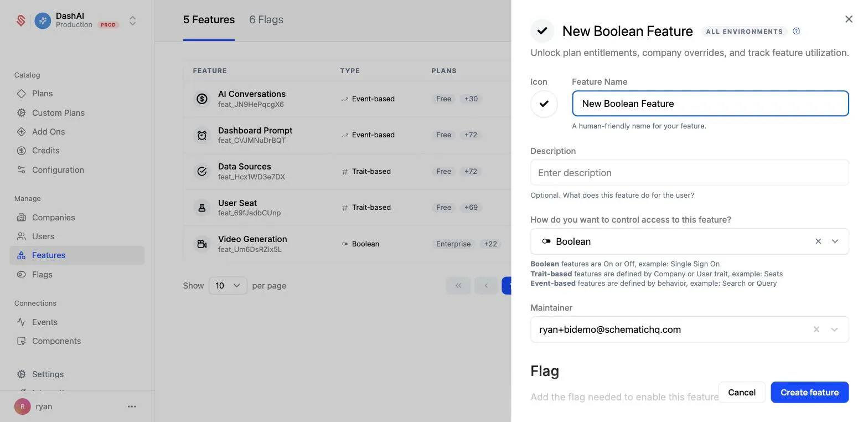Click the Features sidebar icon
Viewport: 868px width, 422px height.
coord(22,255)
